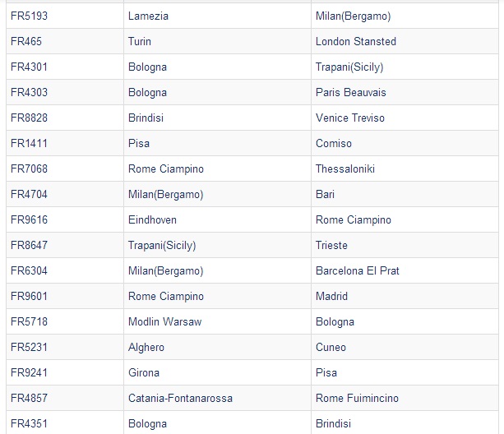The width and height of the screenshot is (504, 434).
Task: Click the Brindisi origin in FR8828 row
Action: click(217, 118)
